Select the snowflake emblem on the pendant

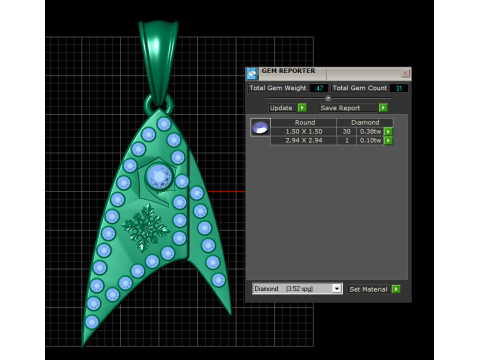click(146, 227)
